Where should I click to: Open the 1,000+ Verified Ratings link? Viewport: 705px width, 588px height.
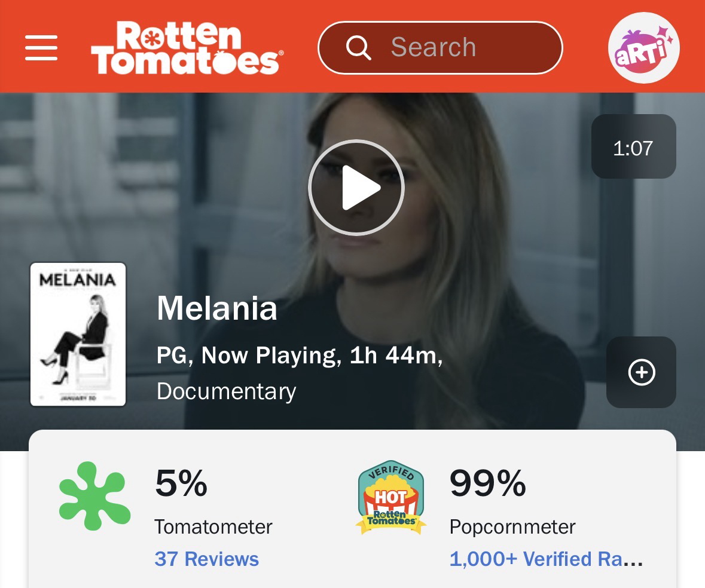[546, 559]
